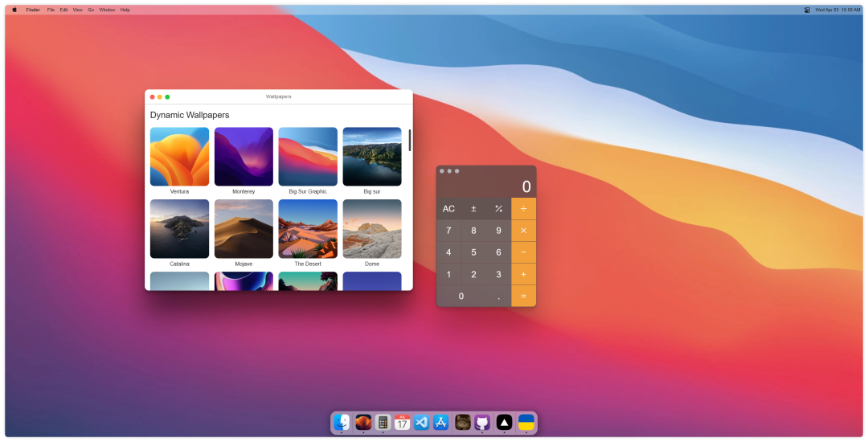This screenshot has height=442, width=868.
Task: Toggle sign with the ± calculator key
Action: click(x=473, y=209)
